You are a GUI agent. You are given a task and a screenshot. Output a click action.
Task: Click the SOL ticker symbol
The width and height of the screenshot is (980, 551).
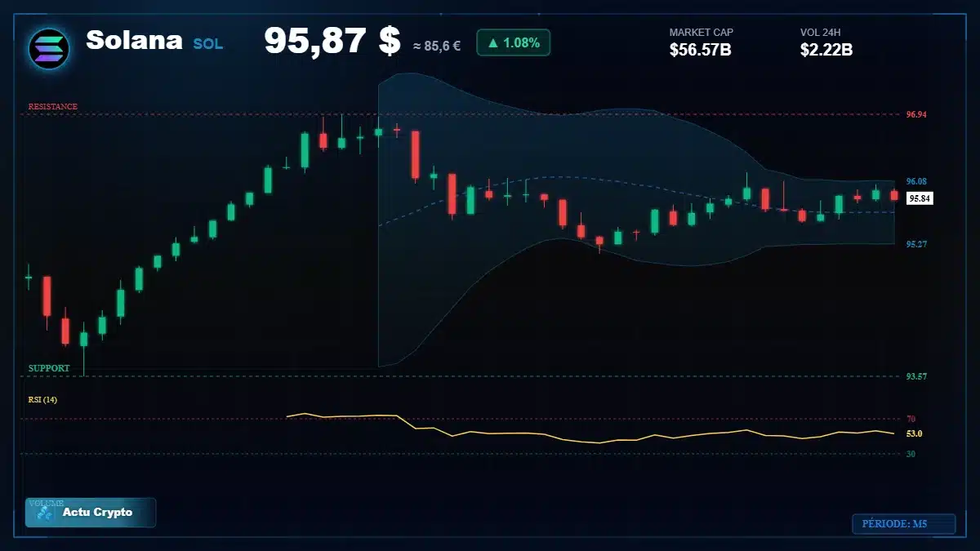208,44
